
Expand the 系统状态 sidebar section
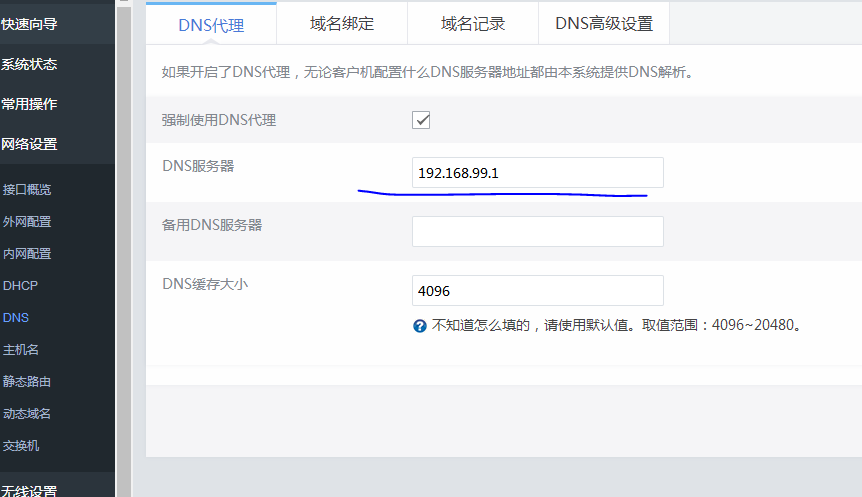(x=30, y=64)
